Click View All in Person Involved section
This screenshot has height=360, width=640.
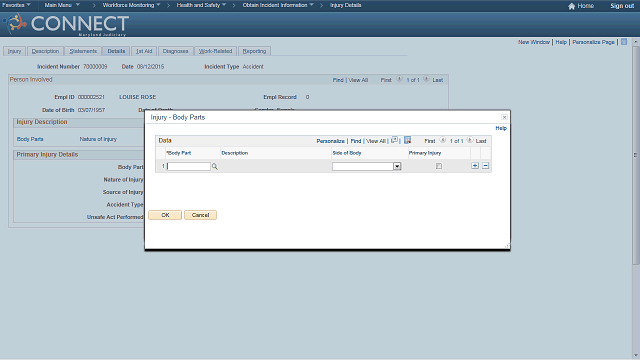coord(358,80)
